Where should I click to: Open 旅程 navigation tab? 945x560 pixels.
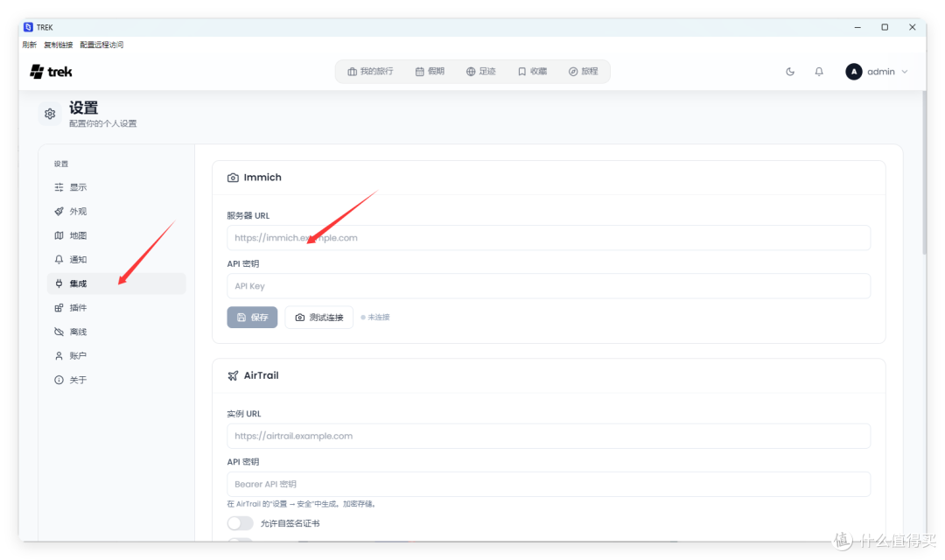584,71
